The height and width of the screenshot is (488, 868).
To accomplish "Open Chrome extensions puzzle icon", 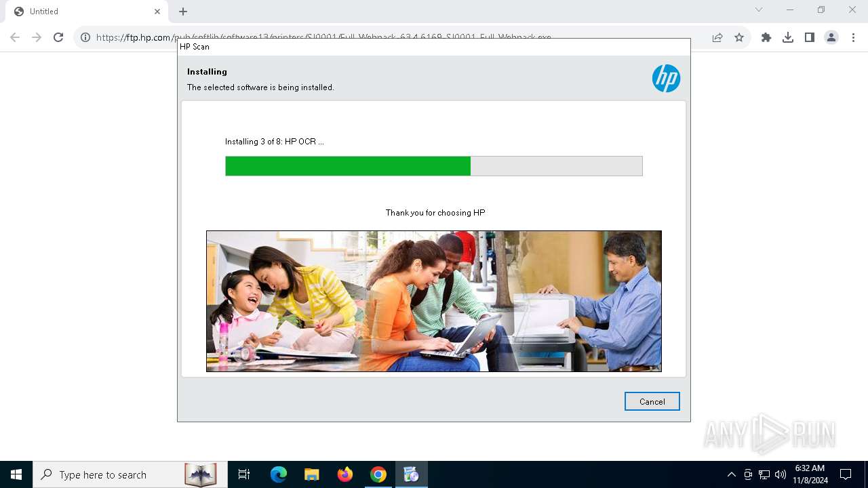I will click(x=766, y=37).
